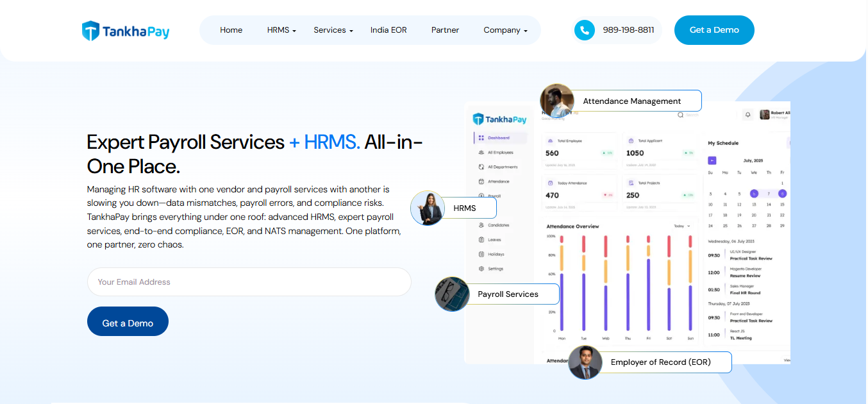868x404 pixels.
Task: Click the Employer of Record badge avatar
Action: point(585,362)
